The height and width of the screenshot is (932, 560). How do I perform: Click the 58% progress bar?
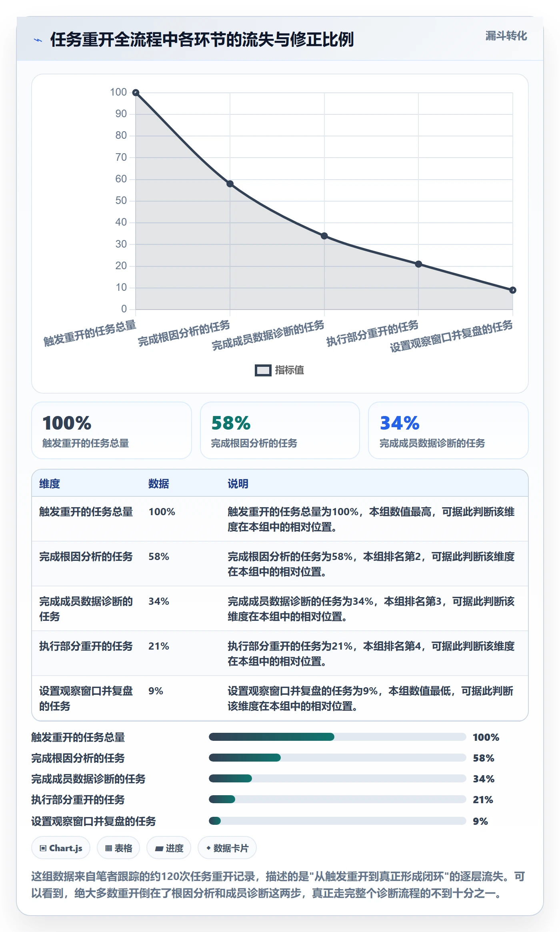pyautogui.click(x=338, y=758)
